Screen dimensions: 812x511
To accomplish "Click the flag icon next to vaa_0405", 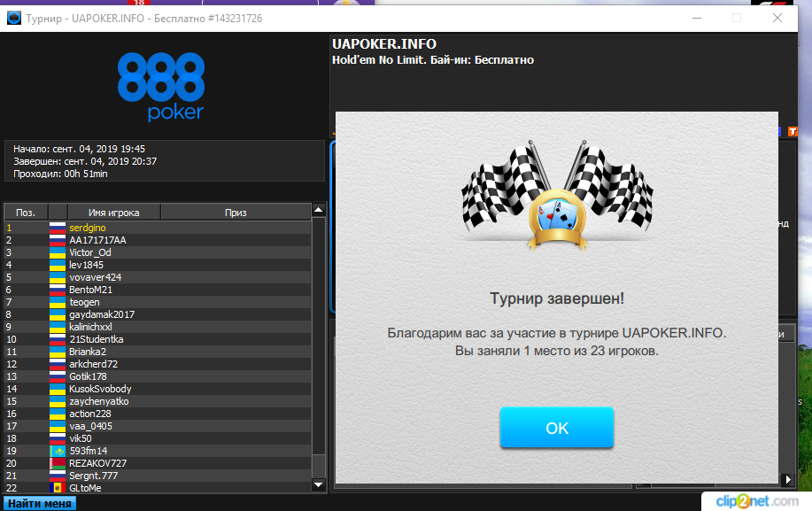I will 58,427.
